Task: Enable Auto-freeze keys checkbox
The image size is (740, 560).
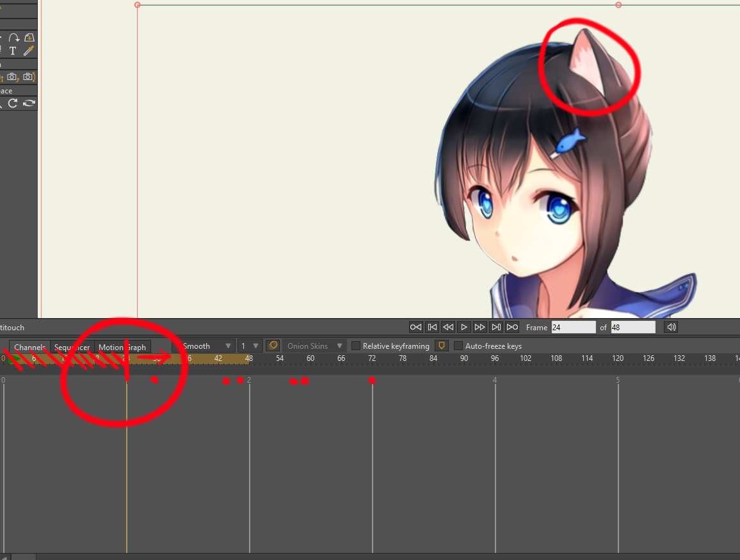Action: click(458, 346)
